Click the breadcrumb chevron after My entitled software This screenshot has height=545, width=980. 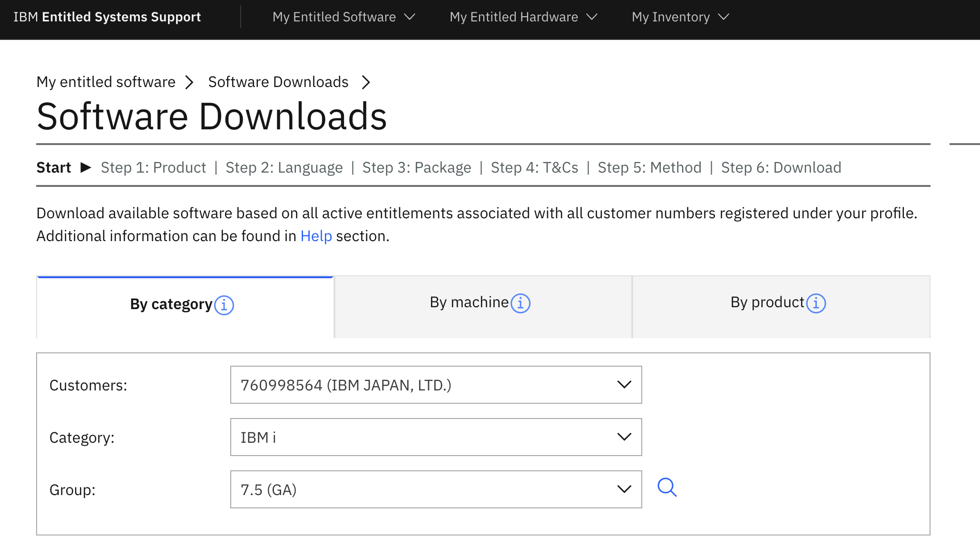click(190, 82)
